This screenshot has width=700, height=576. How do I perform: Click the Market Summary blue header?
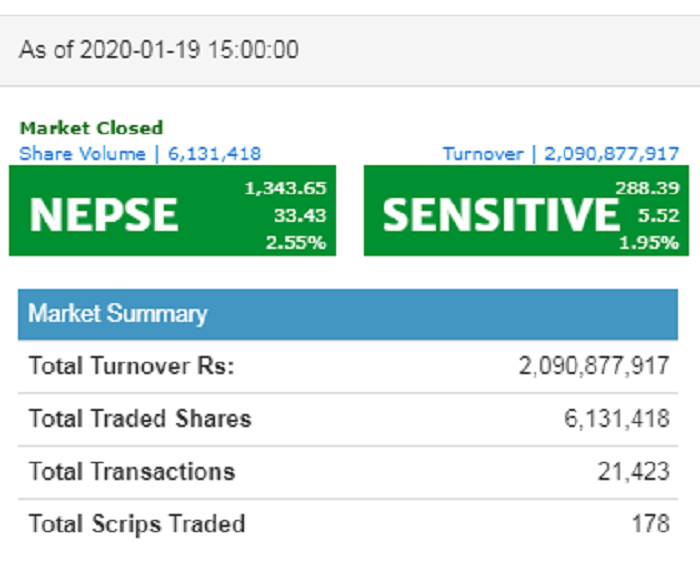coord(348,314)
